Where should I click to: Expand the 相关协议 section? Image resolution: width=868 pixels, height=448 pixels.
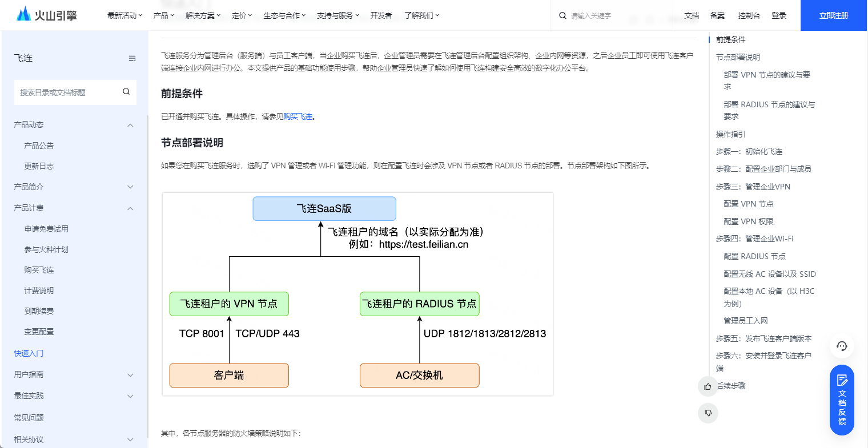point(74,439)
